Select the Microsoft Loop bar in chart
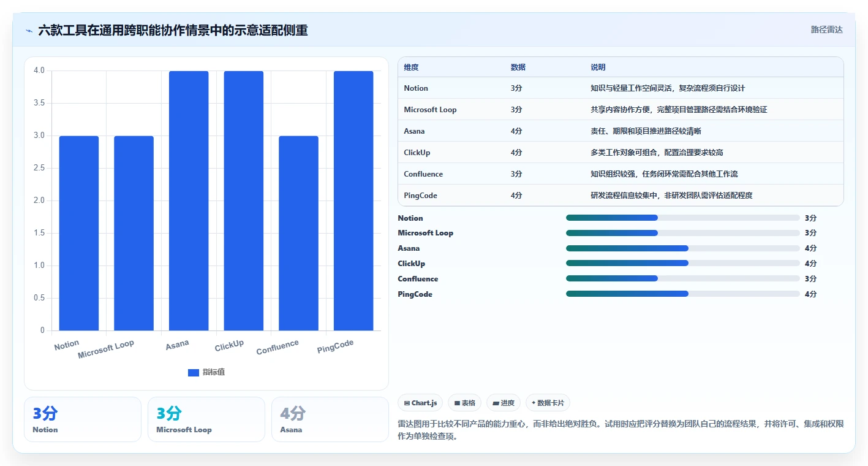 coord(134,233)
